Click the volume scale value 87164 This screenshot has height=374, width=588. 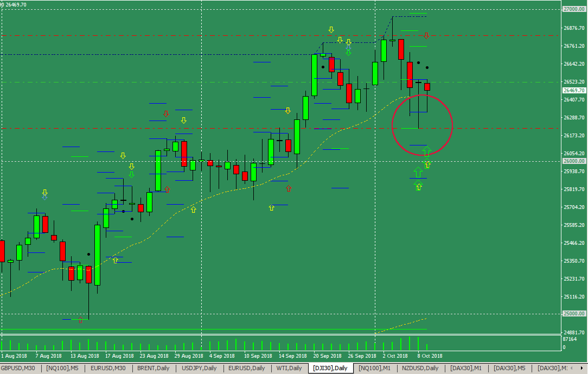570,339
